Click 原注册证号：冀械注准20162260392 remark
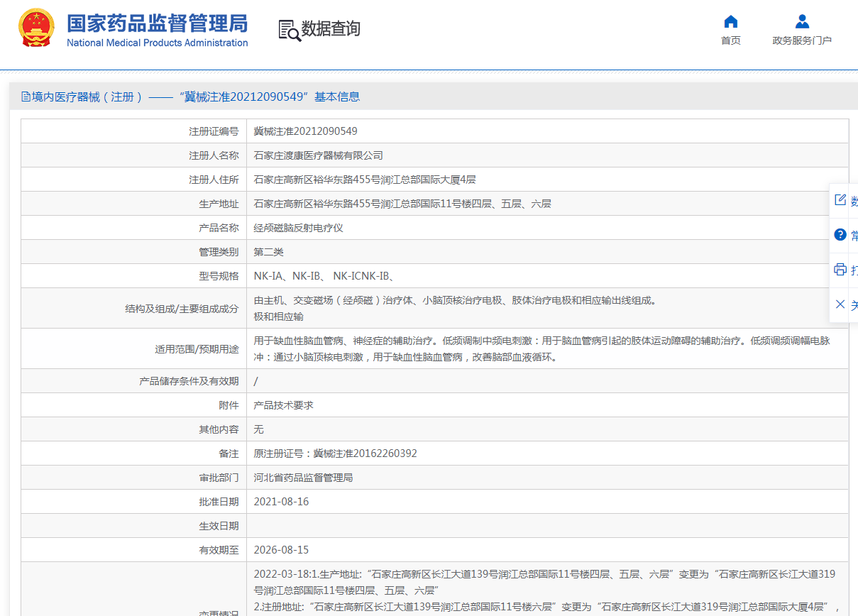 click(x=336, y=453)
